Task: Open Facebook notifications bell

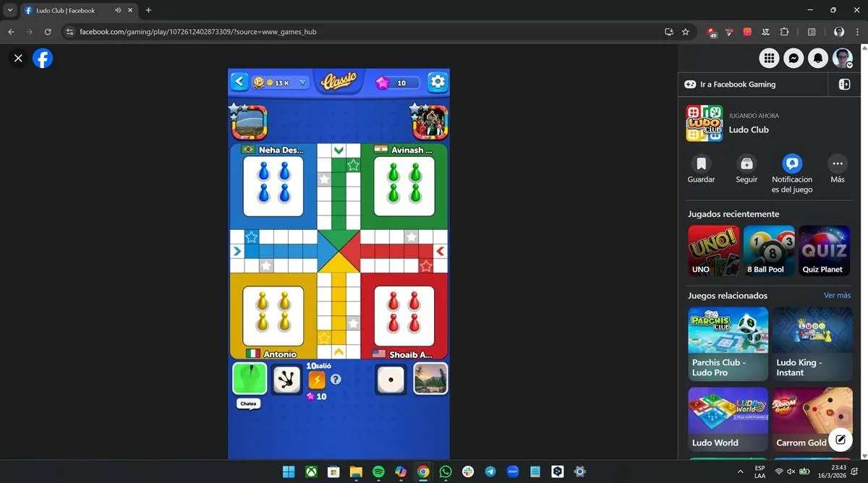Action: tap(818, 59)
